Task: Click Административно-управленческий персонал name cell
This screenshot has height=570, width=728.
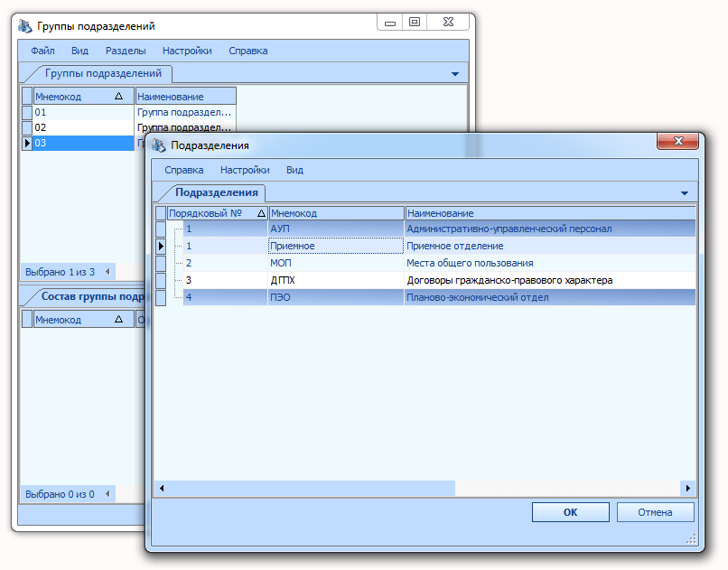Action: (550, 229)
